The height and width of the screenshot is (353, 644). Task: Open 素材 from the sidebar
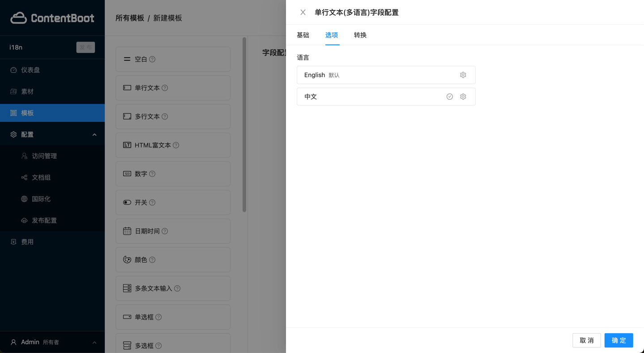click(x=52, y=91)
